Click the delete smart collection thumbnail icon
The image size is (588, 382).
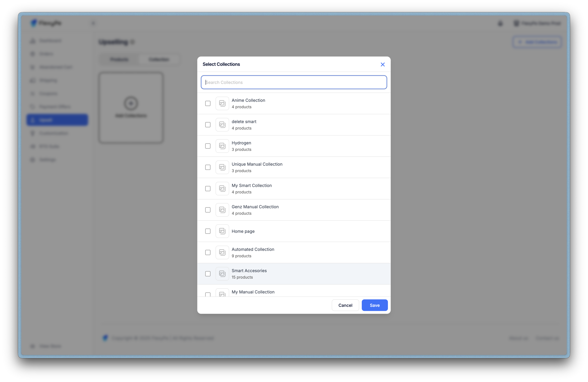[x=222, y=125]
